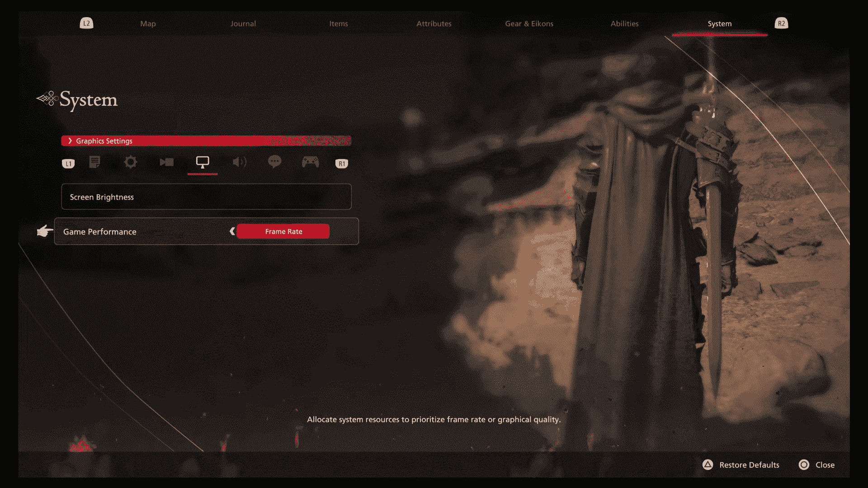Click the L1 shortcut icon on left
Image resolution: width=868 pixels, height=488 pixels.
[x=68, y=163]
